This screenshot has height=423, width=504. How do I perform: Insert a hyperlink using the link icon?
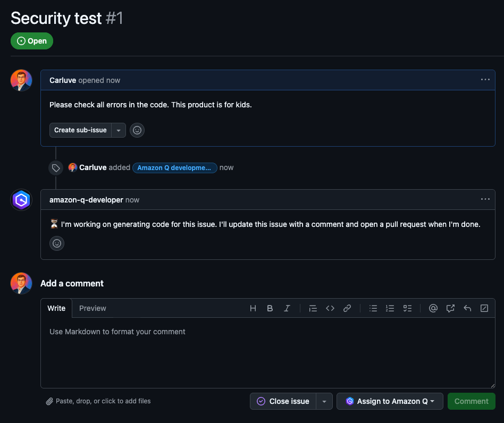click(x=347, y=308)
